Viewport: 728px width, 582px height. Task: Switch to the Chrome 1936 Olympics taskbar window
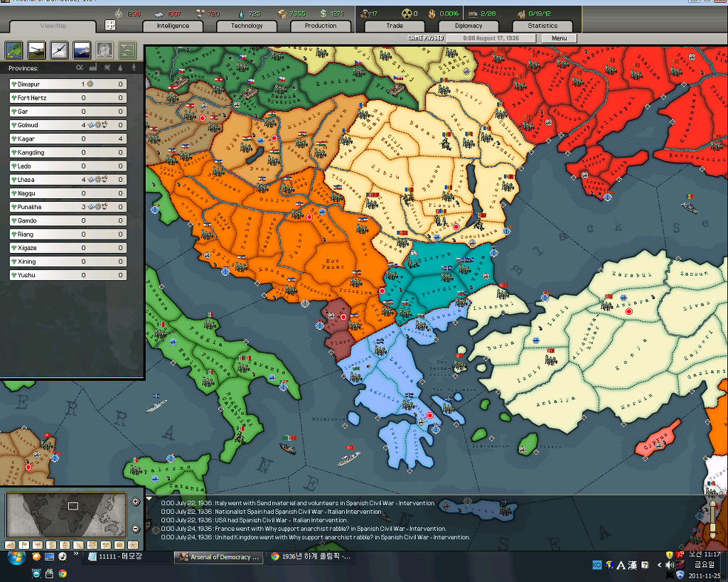click(311, 556)
